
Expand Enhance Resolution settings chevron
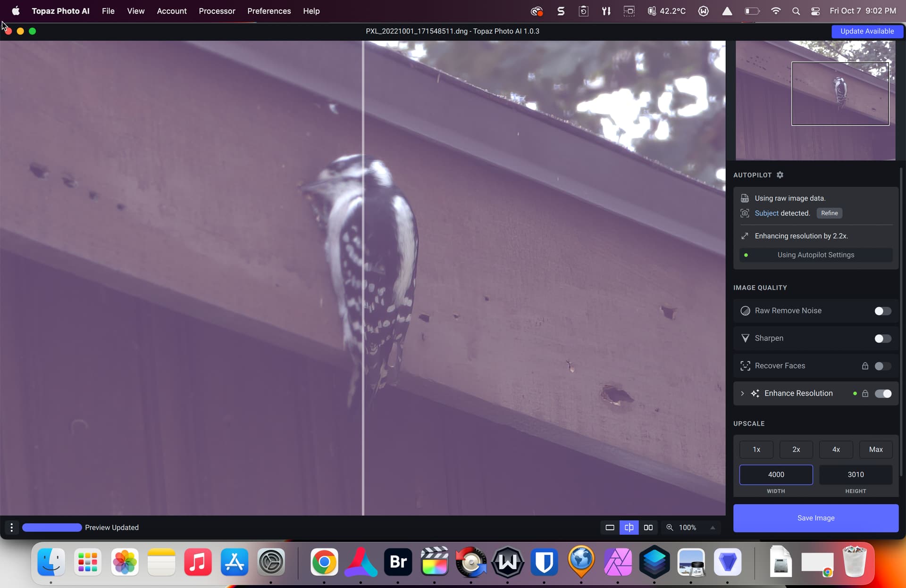coord(742,393)
